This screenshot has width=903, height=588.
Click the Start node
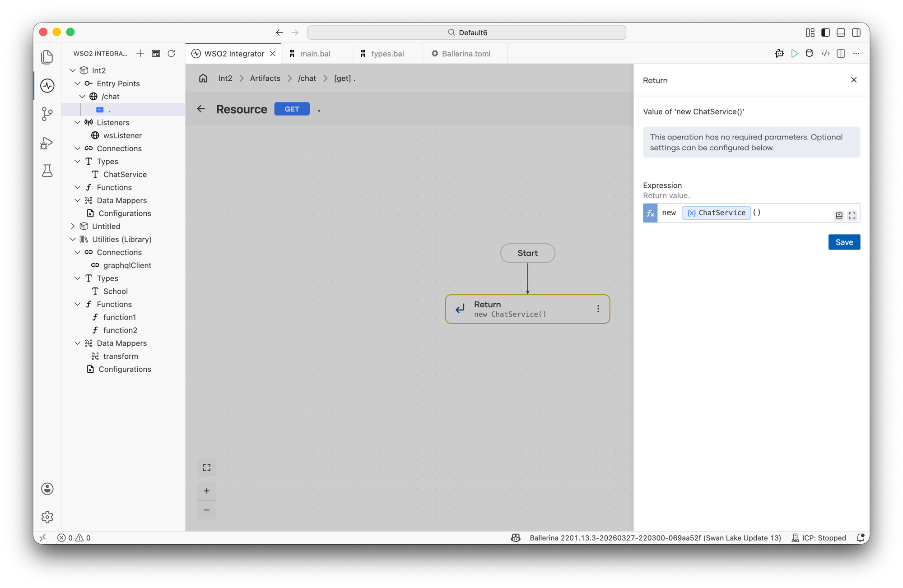(527, 253)
